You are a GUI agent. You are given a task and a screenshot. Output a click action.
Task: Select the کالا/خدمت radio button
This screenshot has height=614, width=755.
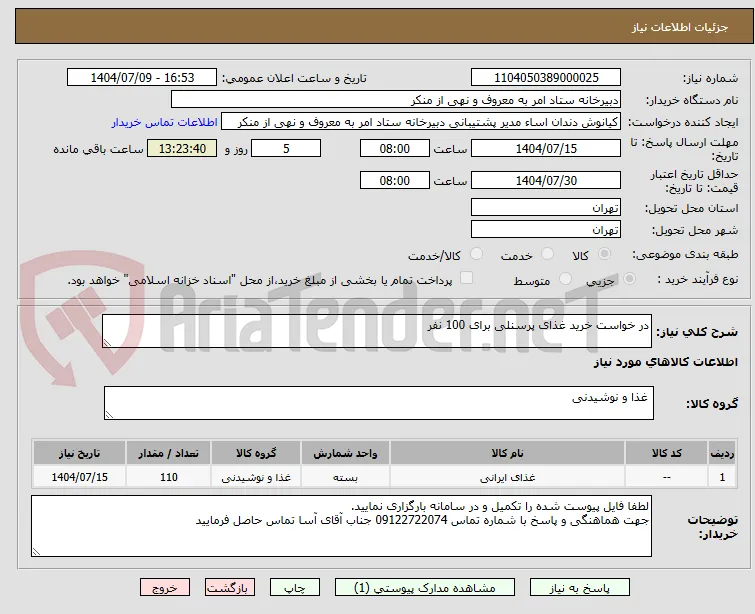coord(476,254)
